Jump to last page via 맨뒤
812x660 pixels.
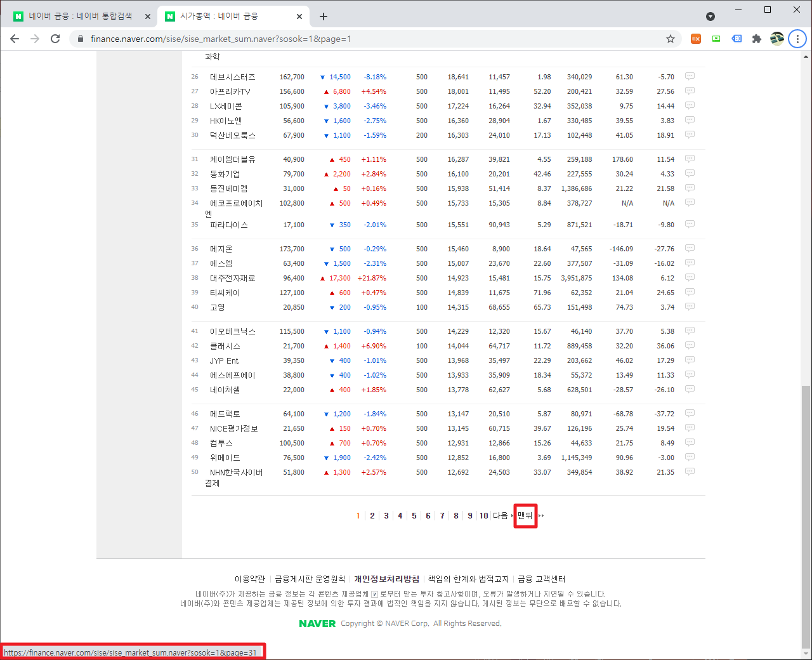(x=525, y=516)
